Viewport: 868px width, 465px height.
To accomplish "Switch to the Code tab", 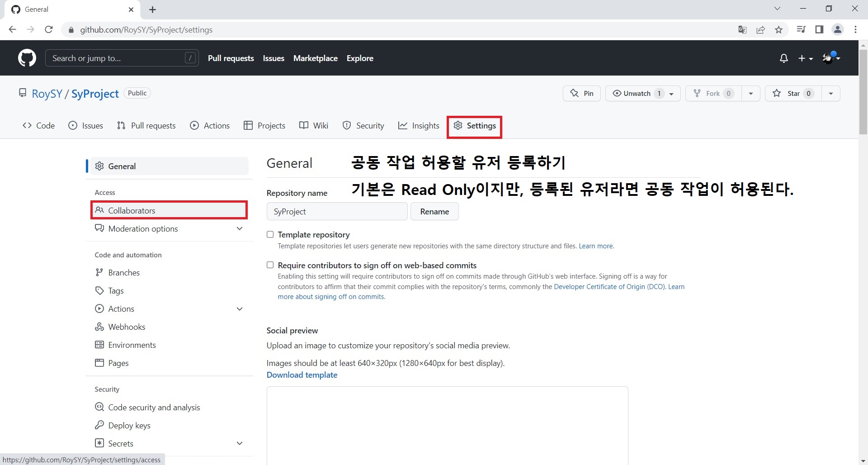I will point(38,126).
